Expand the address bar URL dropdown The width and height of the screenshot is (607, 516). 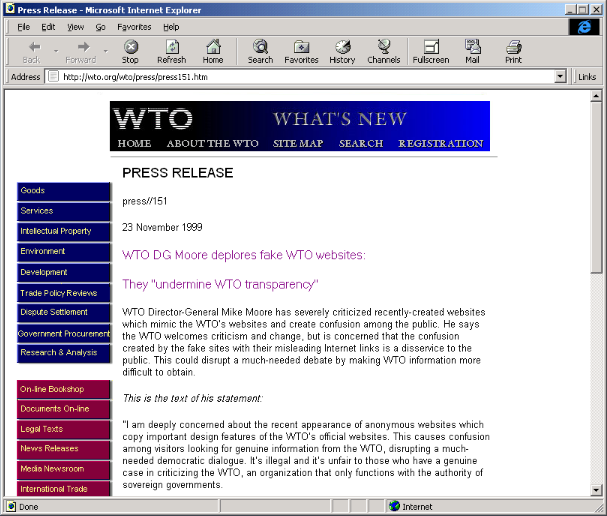pos(560,77)
